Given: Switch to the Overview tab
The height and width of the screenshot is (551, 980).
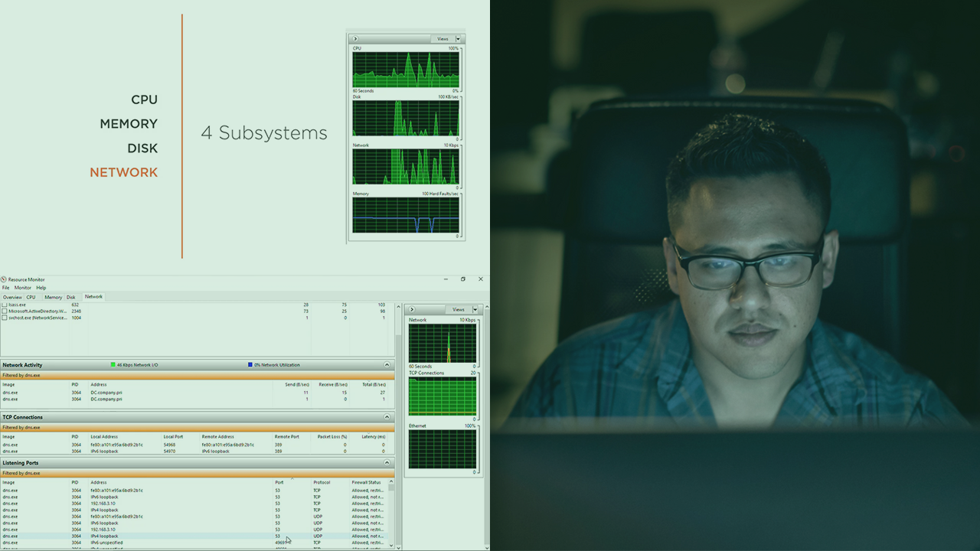Looking at the screenshot, I should click(x=12, y=297).
